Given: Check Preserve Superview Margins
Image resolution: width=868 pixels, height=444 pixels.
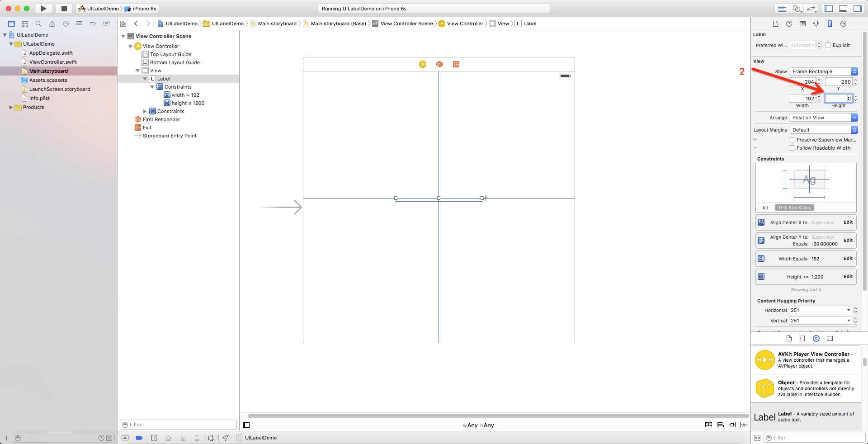Looking at the screenshot, I should click(x=792, y=140).
